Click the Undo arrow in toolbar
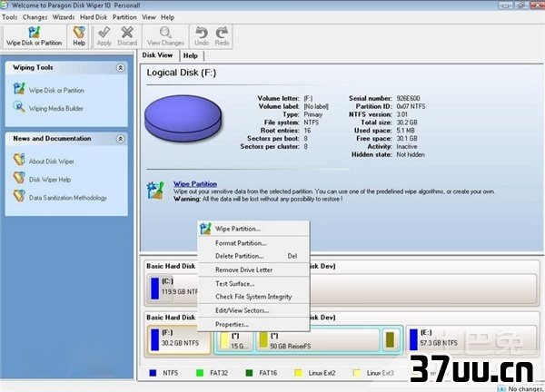The width and height of the screenshot is (545, 392). (x=202, y=33)
